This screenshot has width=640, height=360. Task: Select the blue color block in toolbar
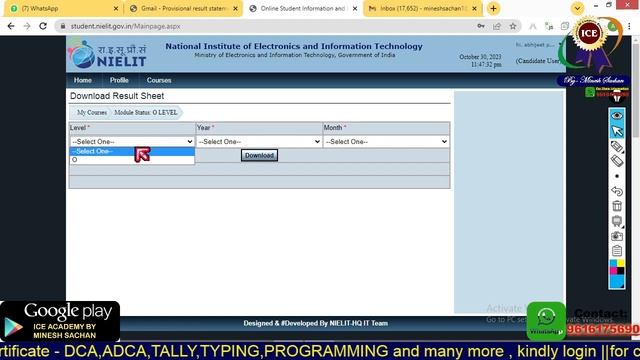617,281
